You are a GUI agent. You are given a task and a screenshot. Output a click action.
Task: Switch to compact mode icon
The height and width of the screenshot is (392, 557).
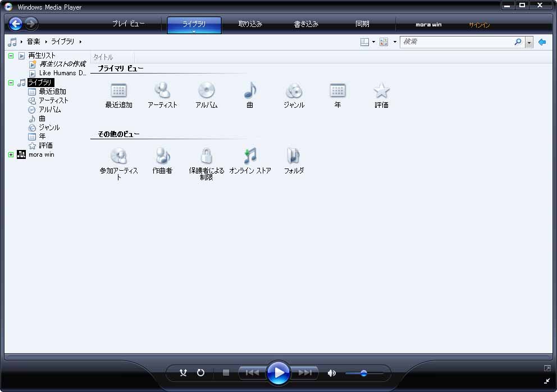[x=547, y=381]
